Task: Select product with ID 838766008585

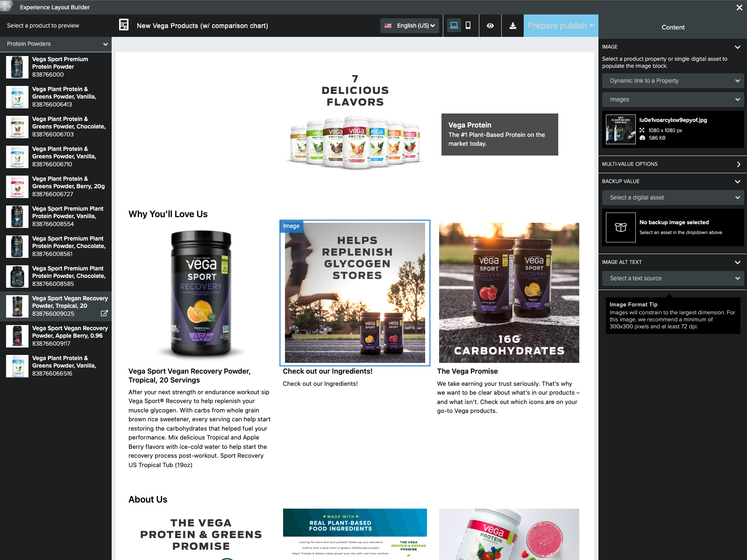Action: click(x=56, y=276)
